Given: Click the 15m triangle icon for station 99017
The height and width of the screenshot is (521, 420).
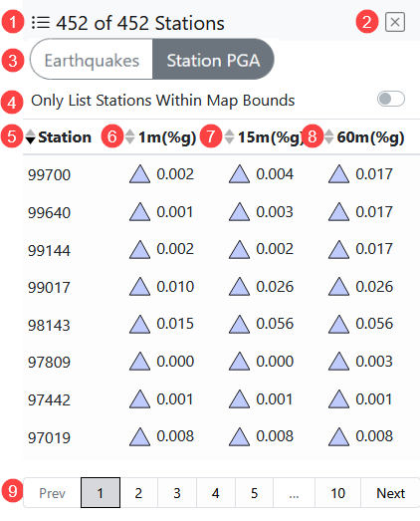Looking at the screenshot, I should [240, 287].
